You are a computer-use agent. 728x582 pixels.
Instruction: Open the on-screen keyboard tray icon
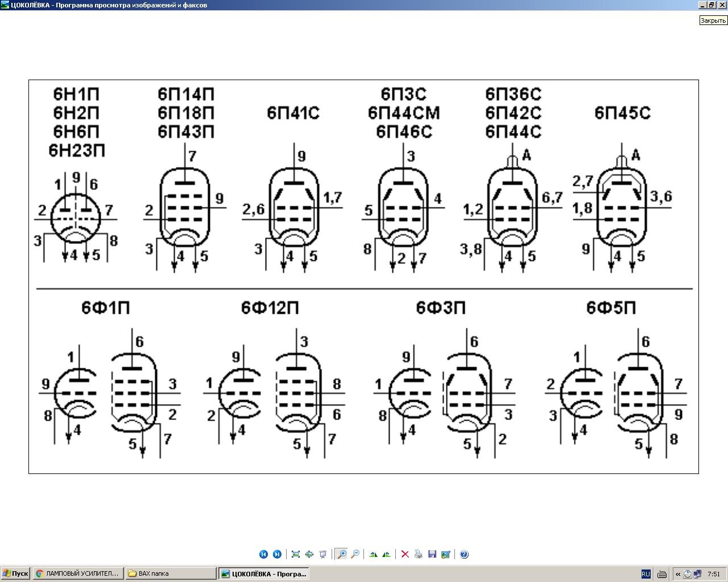(661, 574)
